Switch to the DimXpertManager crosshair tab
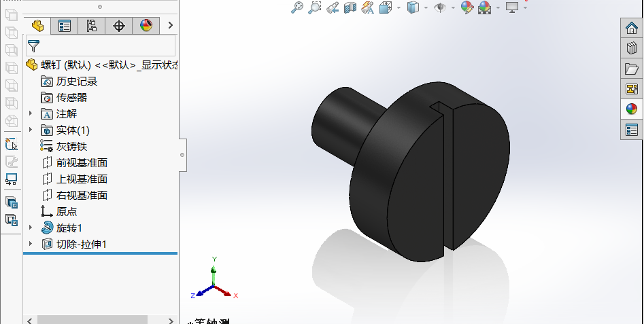Viewport: 644px width, 324px height. click(x=119, y=26)
